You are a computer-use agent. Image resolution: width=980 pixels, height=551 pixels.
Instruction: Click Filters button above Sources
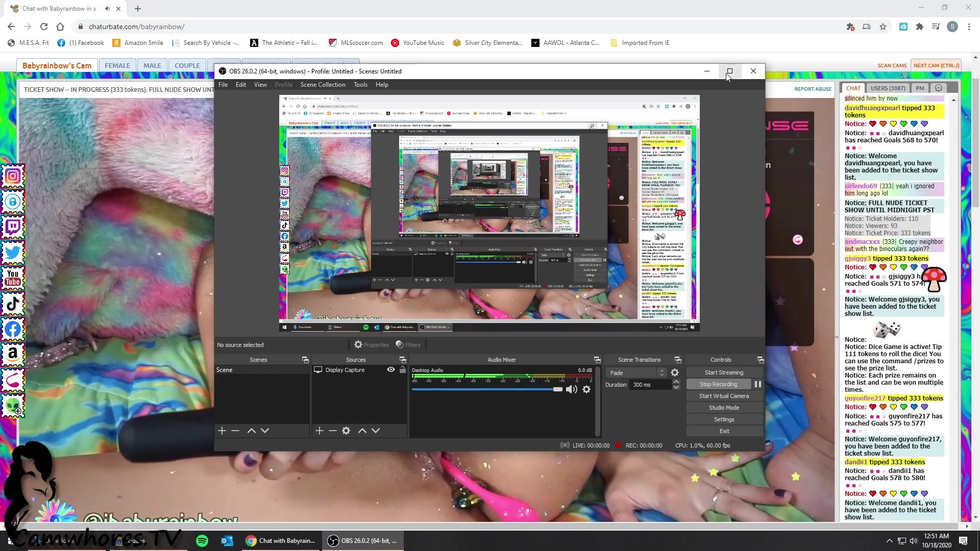click(x=408, y=345)
